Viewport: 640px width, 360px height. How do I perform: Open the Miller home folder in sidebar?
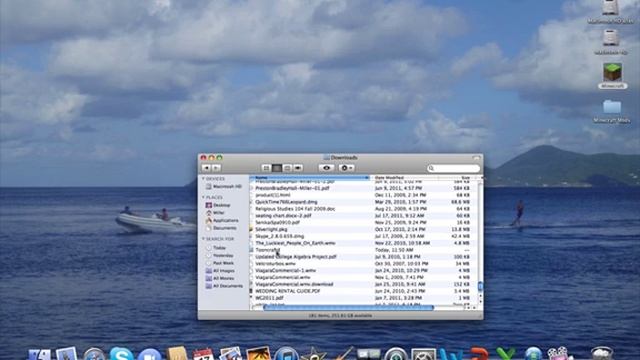[216, 213]
